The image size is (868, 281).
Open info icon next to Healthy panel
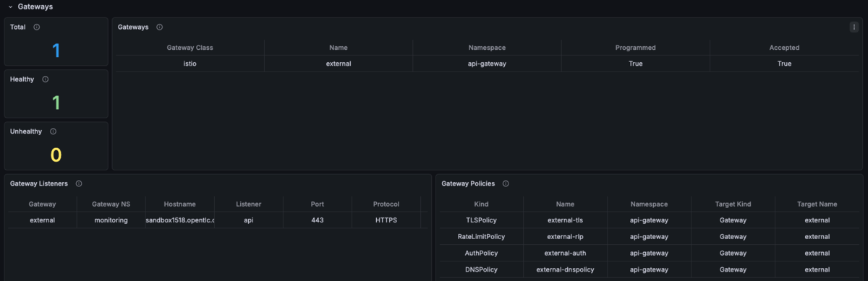coord(46,79)
